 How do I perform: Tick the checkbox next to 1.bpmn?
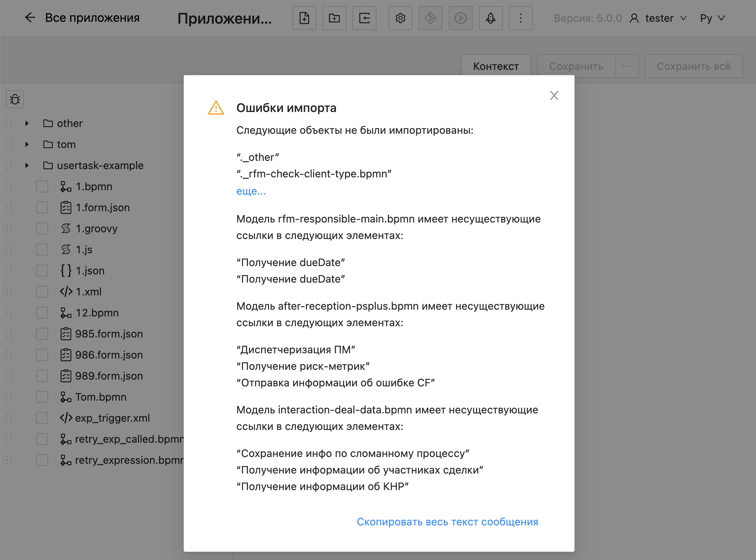click(42, 186)
